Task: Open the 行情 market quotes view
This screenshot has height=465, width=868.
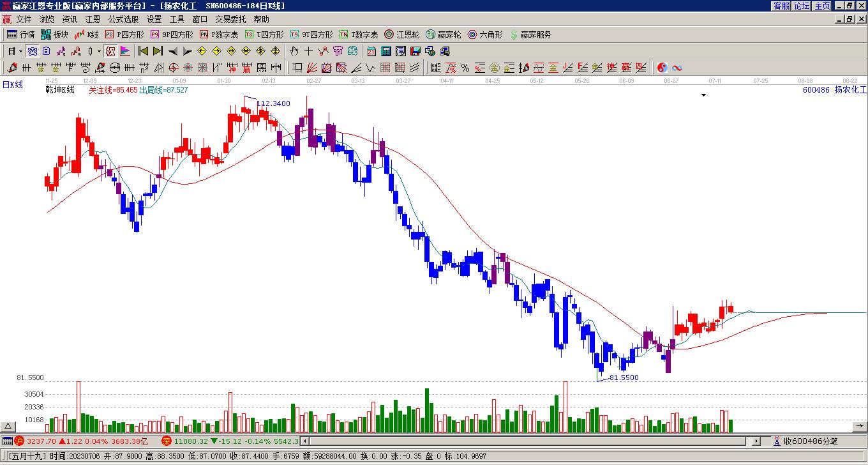Action: (20, 34)
